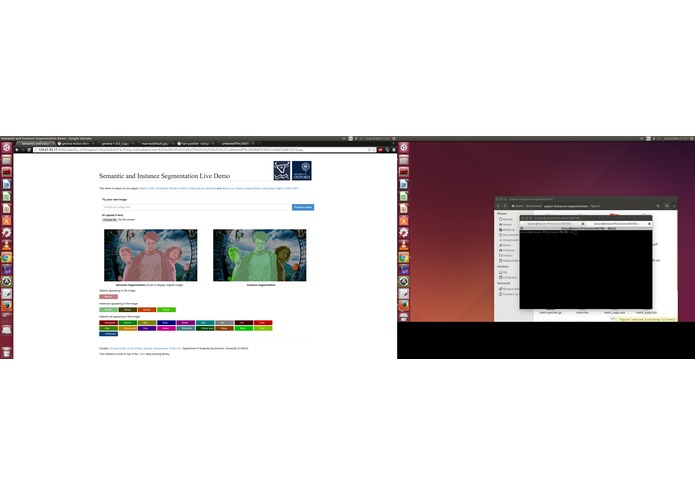Screen dimensions: 695x494
Task: Click the Choose file upload button
Action: pos(109,220)
